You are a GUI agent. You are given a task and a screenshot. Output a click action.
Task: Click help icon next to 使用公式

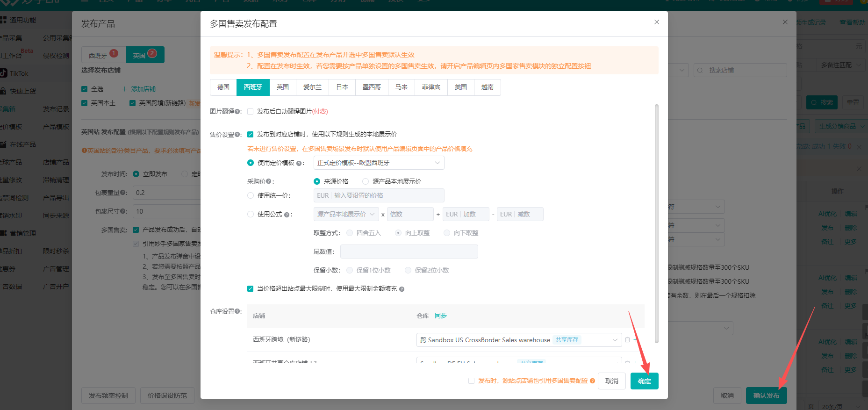coord(287,215)
